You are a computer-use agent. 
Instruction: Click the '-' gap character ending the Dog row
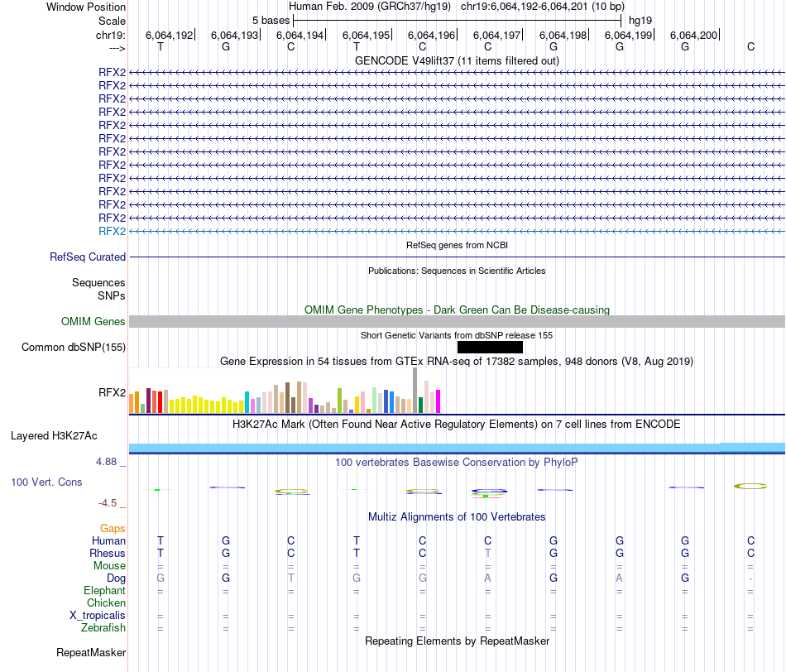[x=750, y=578]
